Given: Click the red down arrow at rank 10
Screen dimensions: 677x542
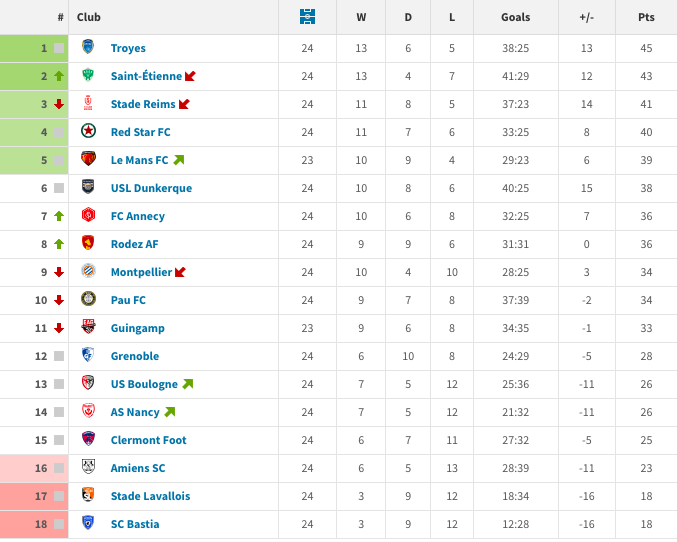Looking at the screenshot, I should pyautogui.click(x=59, y=300).
